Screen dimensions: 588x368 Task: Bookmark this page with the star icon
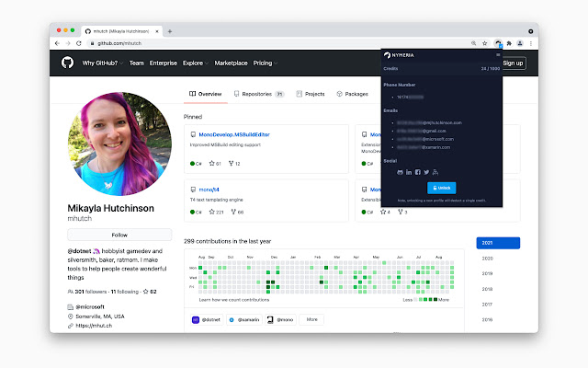pos(484,43)
